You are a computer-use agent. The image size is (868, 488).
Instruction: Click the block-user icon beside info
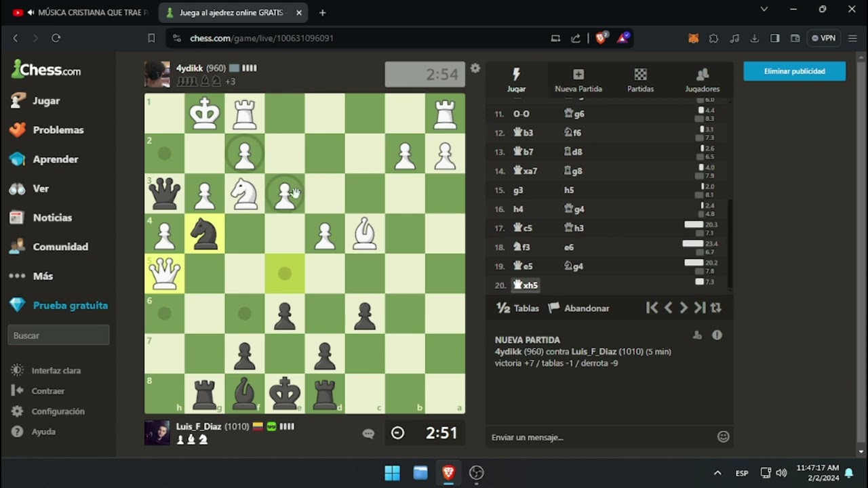697,335
